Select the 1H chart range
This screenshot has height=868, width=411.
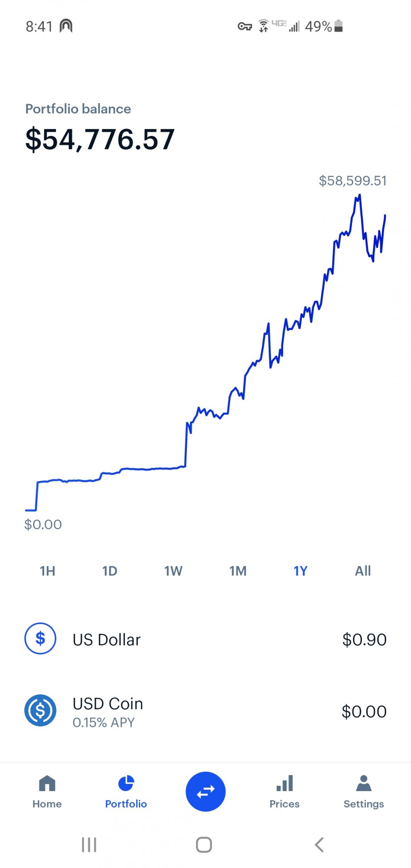(48, 571)
